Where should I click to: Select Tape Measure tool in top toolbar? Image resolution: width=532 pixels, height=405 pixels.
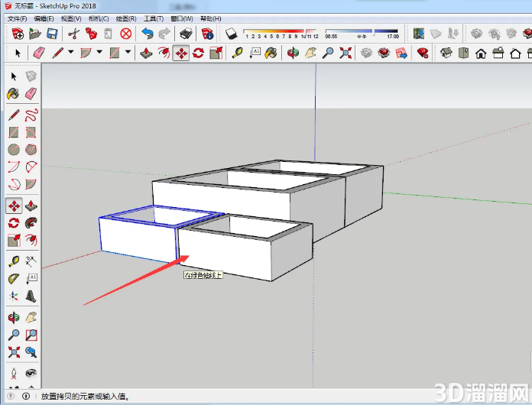[x=237, y=53]
